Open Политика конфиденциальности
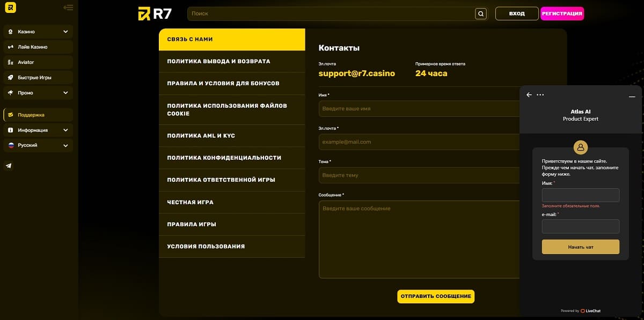The image size is (644, 320). pos(232,158)
